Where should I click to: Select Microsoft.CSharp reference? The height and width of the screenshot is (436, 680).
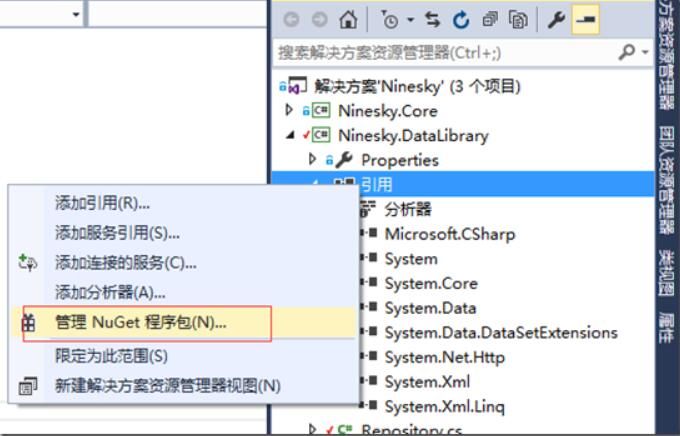click(x=450, y=234)
